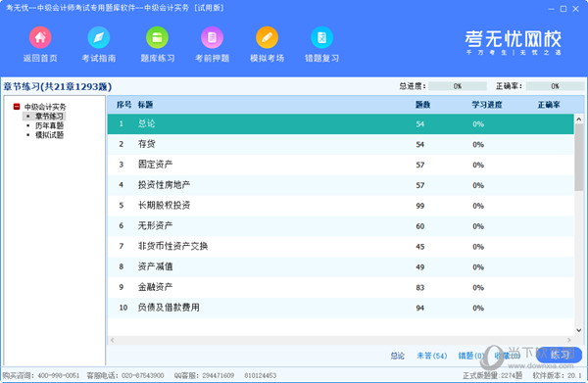
Task: Select the 资产减值 chapter row
Action: click(340, 266)
